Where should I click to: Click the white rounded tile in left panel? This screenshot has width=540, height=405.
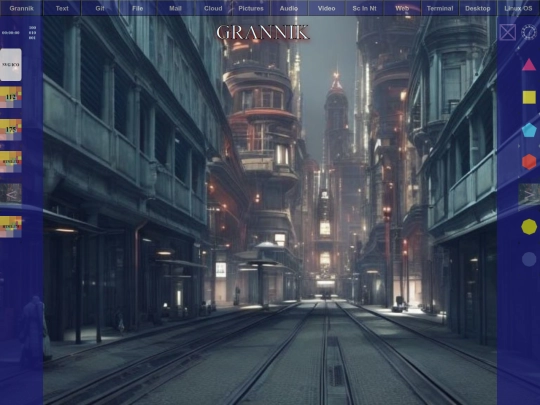coord(11,65)
